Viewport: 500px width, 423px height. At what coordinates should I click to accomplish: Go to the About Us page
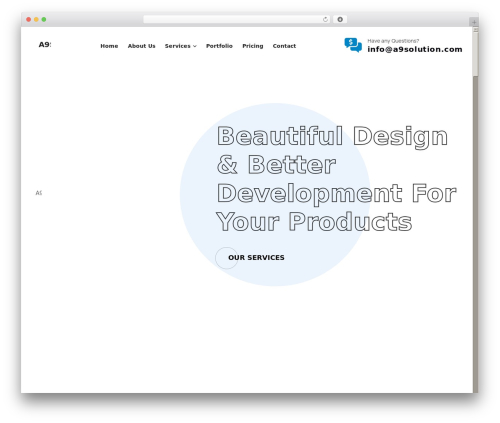[x=141, y=46]
